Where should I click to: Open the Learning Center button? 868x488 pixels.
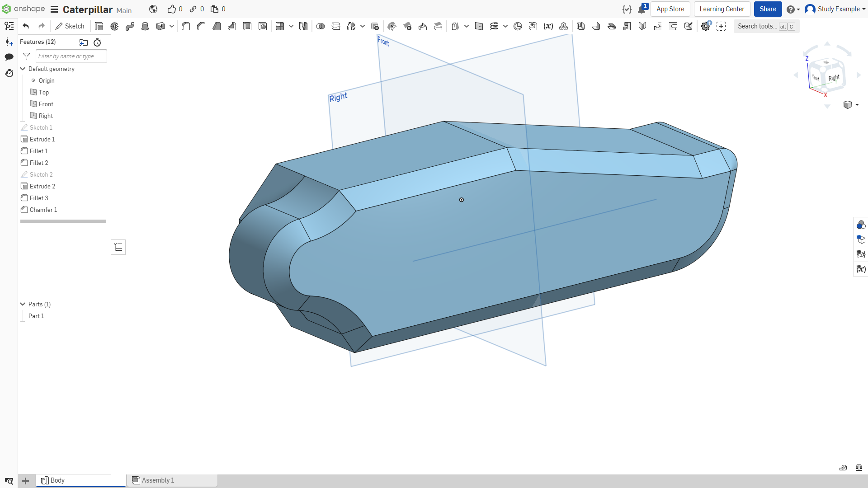722,9
